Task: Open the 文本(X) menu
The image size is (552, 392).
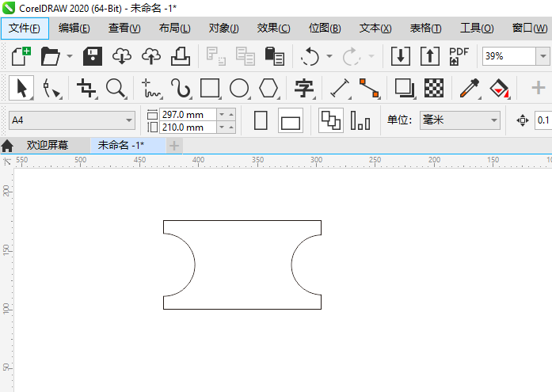Action: tap(375, 28)
